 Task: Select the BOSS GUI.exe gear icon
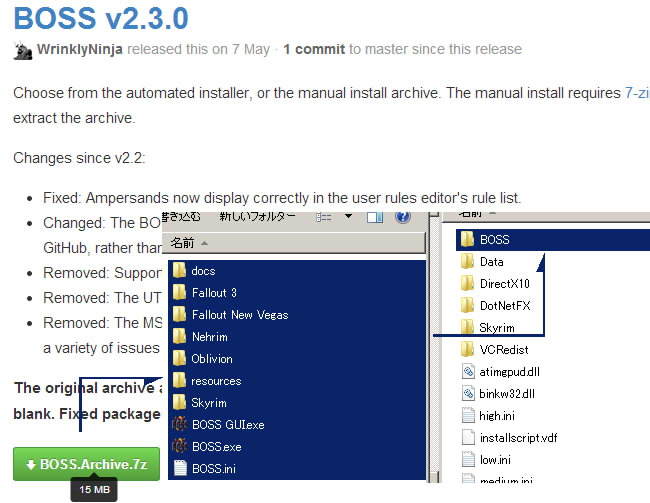pos(179,424)
